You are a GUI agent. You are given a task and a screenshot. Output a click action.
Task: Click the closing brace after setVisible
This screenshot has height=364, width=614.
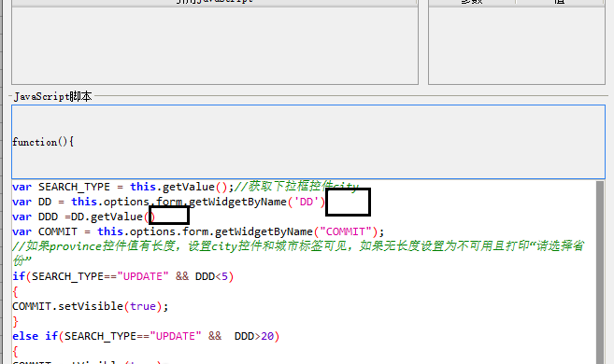(x=15, y=321)
